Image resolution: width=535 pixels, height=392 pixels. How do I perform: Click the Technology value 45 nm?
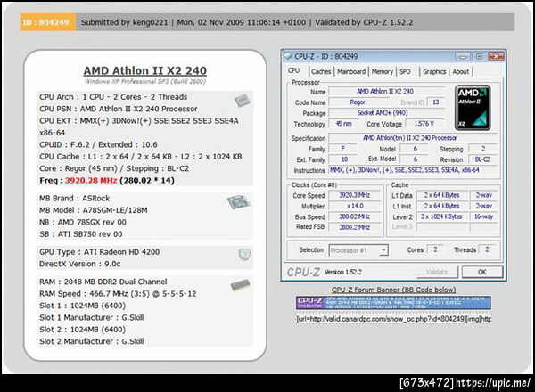[343, 124]
